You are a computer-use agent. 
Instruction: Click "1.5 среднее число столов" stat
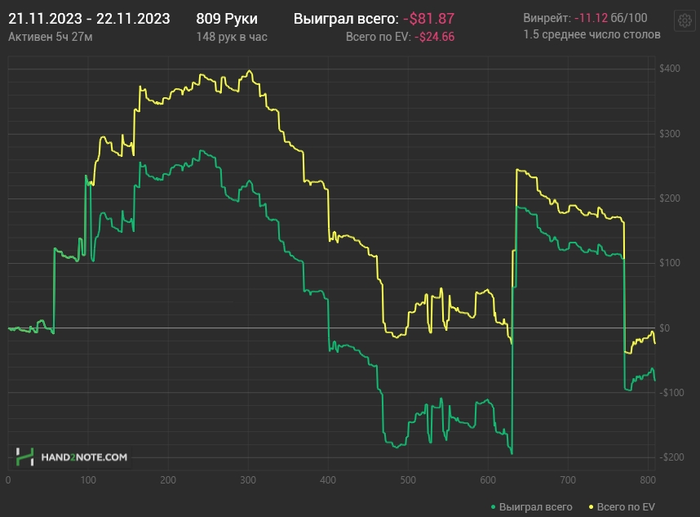click(x=592, y=36)
